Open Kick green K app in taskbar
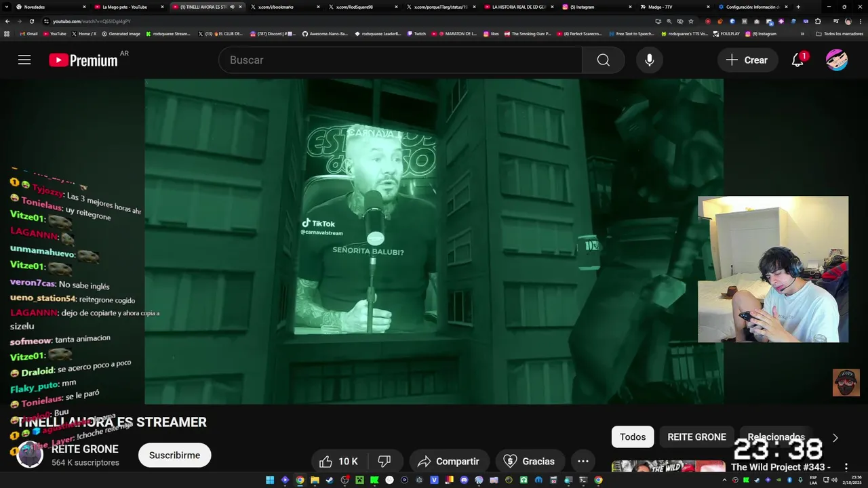This screenshot has width=868, height=488. click(375, 480)
